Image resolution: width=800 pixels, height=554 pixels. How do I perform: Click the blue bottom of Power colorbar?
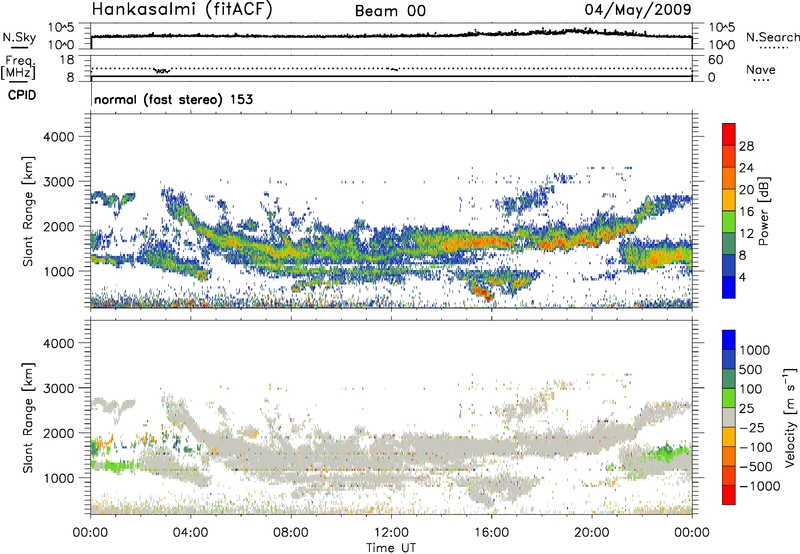[729, 287]
